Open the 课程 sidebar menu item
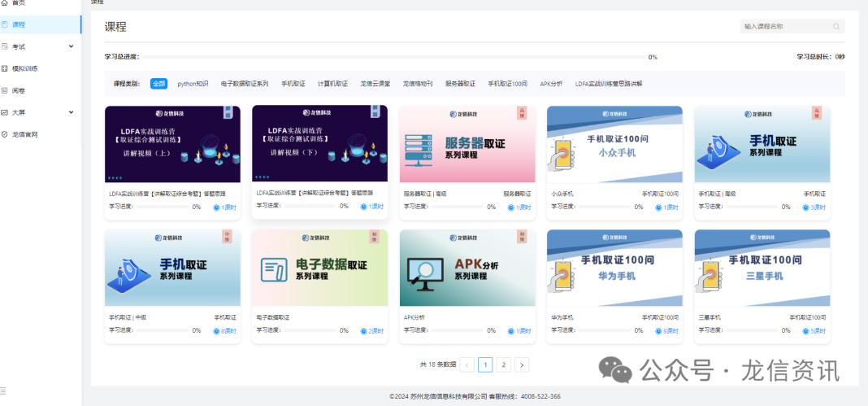This screenshot has width=868, height=406. pos(19,24)
